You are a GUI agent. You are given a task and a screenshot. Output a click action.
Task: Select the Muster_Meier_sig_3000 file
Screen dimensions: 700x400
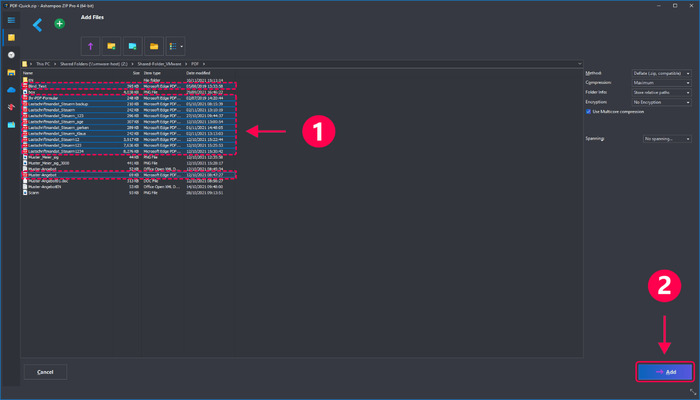pyautogui.click(x=129, y=163)
